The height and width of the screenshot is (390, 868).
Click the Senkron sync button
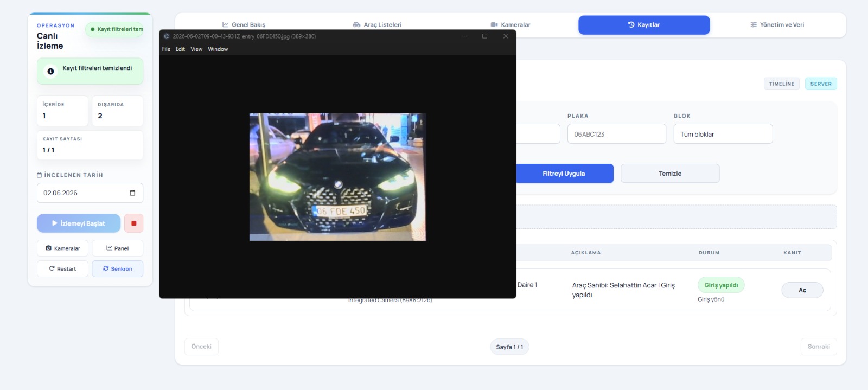[117, 269]
